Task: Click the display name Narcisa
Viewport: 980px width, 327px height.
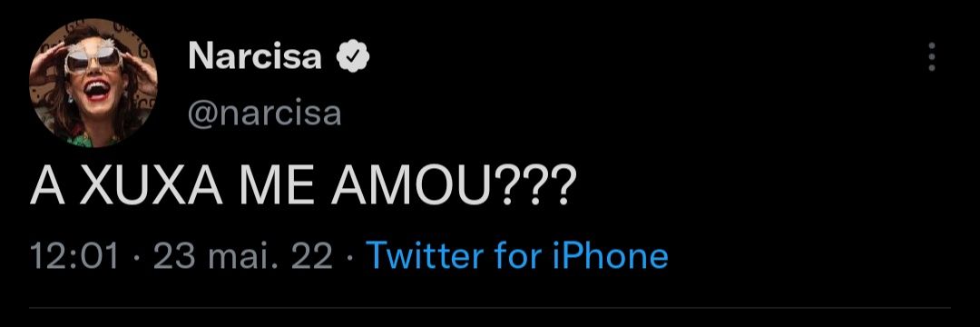Action: click(254, 56)
